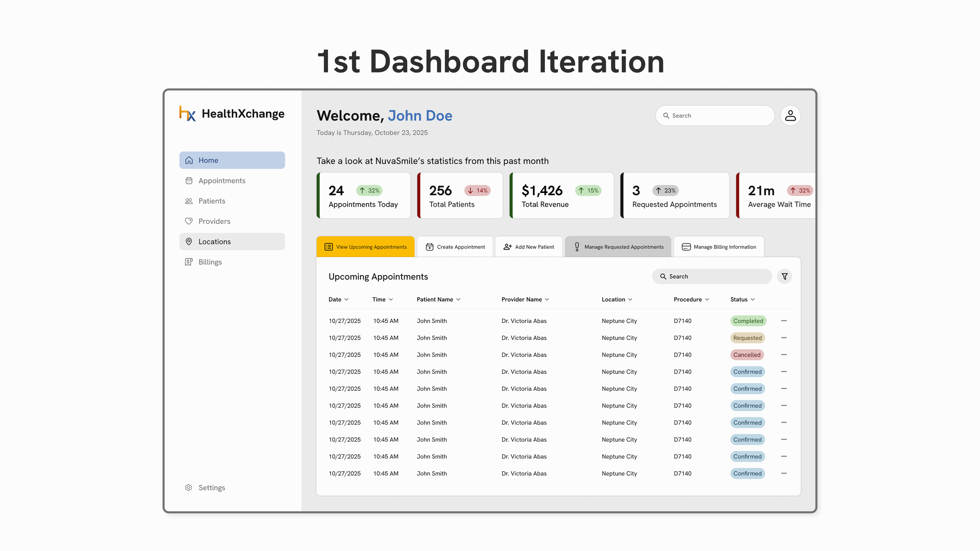Switch to Create Appointment tab
The image size is (980, 551).
point(455,247)
